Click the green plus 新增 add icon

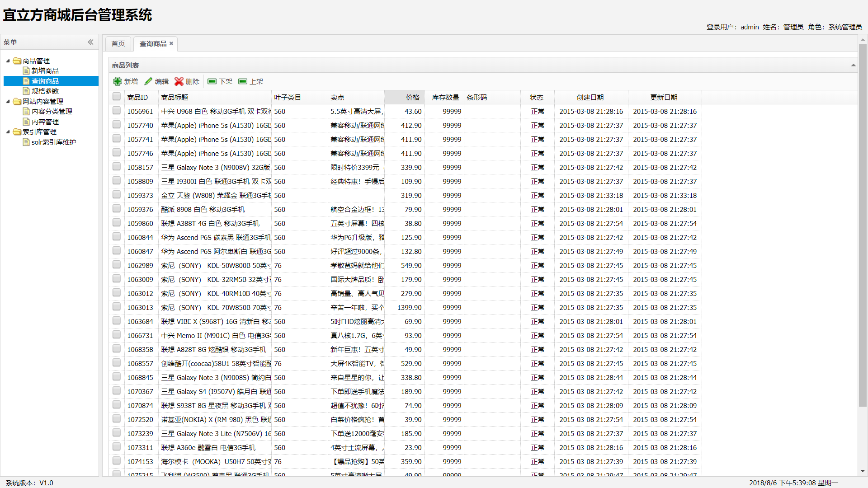pyautogui.click(x=118, y=81)
